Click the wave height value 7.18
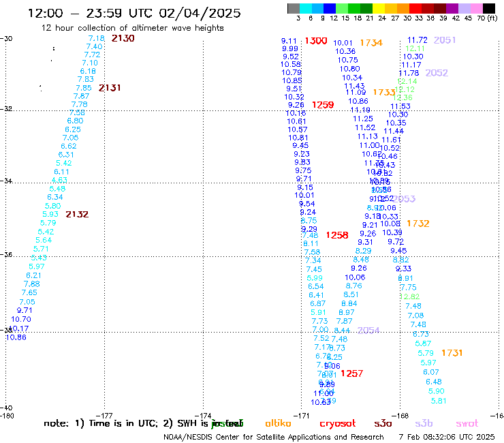504x443 pixels. [97, 39]
